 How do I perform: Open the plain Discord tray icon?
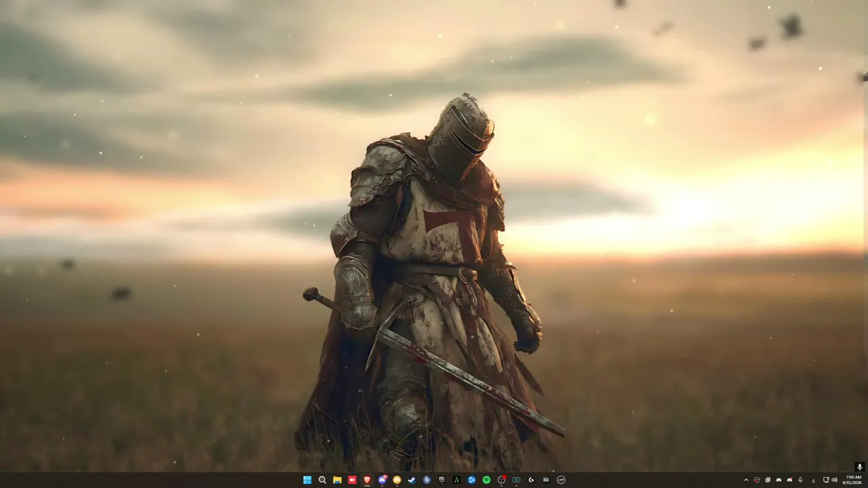778,480
